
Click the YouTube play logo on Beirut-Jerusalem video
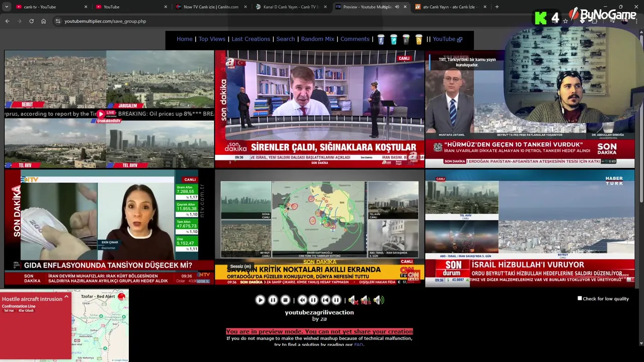(x=101, y=114)
